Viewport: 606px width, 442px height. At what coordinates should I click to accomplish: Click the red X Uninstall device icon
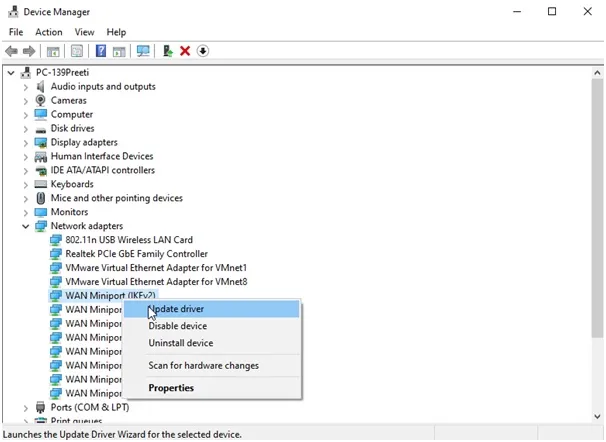point(185,51)
